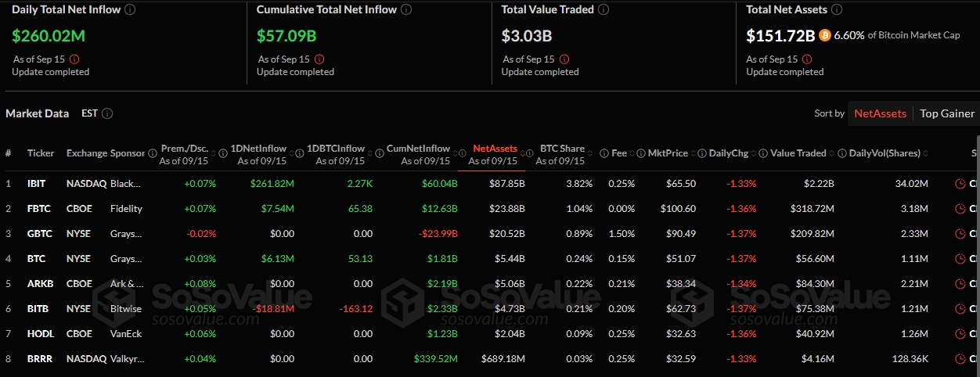Toggle sort arrows on 1DBTCInflow column
The height and width of the screenshot is (377, 980).
point(370,153)
